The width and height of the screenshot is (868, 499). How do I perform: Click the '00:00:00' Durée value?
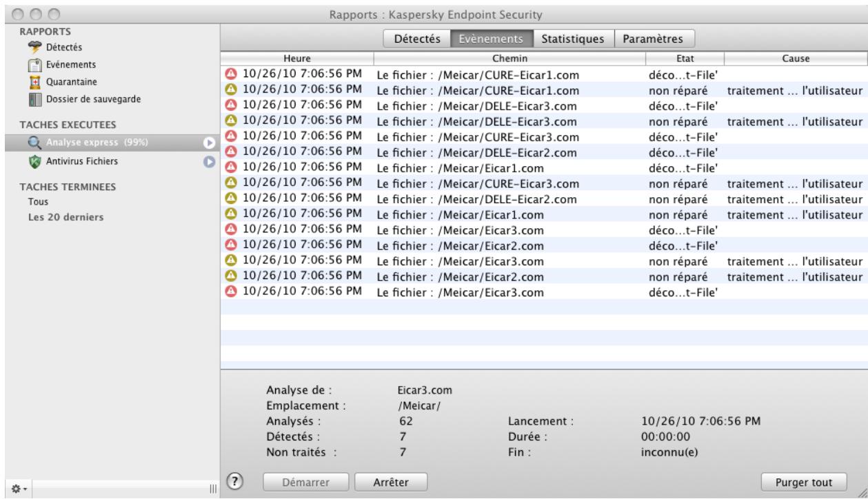(665, 436)
